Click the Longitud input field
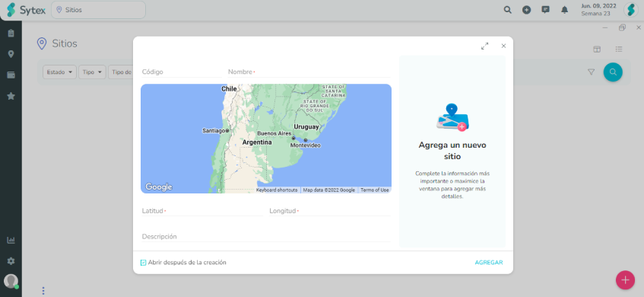This screenshot has width=644, height=297. [330, 211]
